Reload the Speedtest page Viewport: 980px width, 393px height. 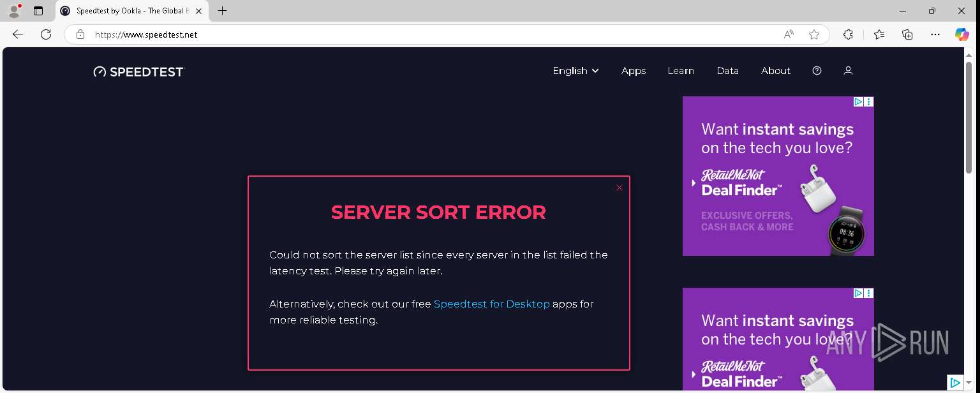pyautogui.click(x=46, y=34)
